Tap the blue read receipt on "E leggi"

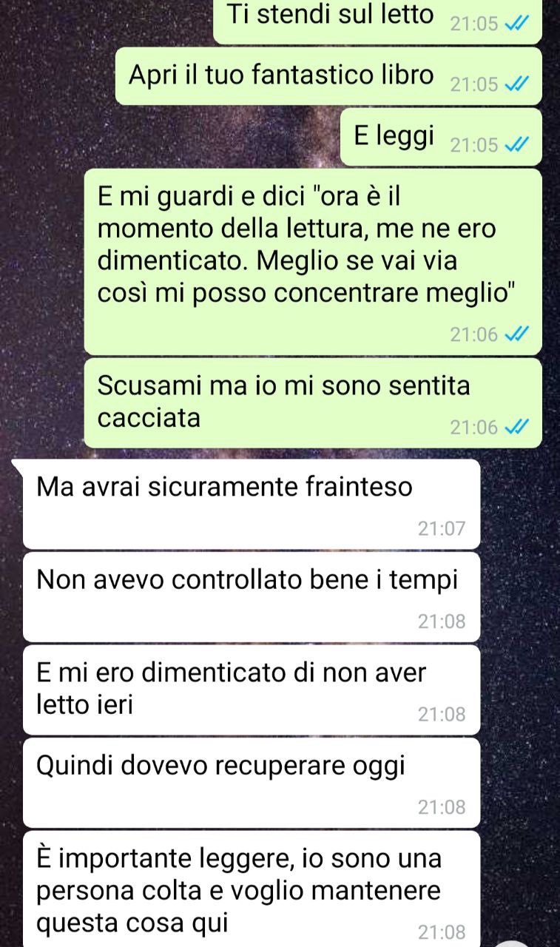pyautogui.click(x=516, y=145)
